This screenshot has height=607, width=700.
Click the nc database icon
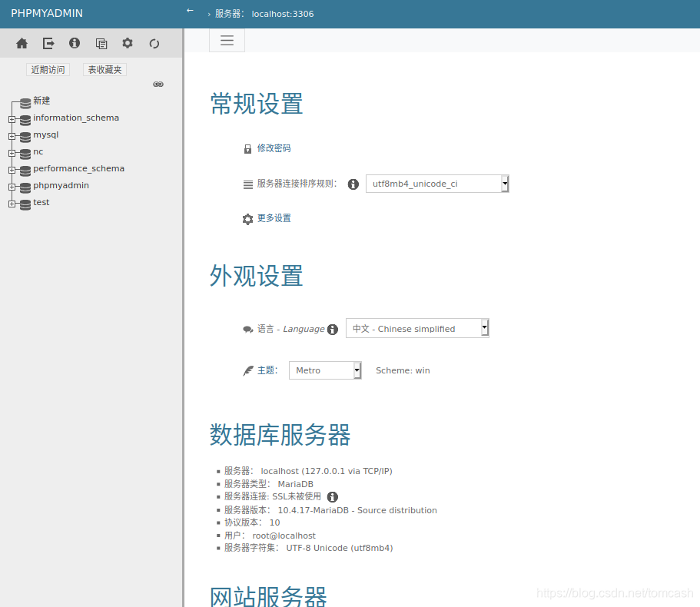pyautogui.click(x=25, y=154)
